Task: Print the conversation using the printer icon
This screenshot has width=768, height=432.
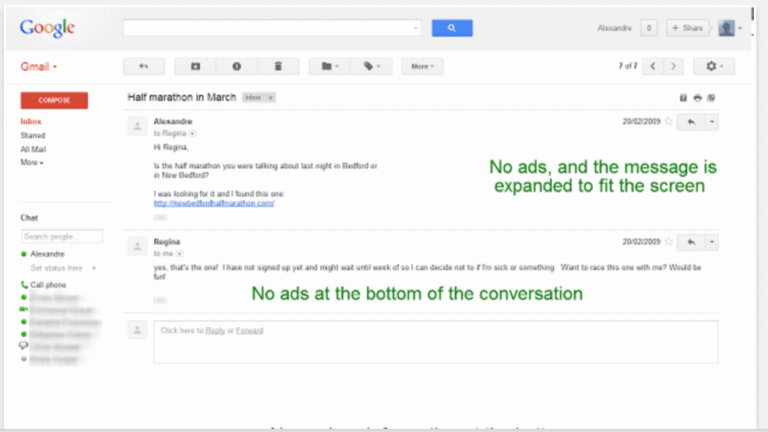Action: pyautogui.click(x=697, y=98)
